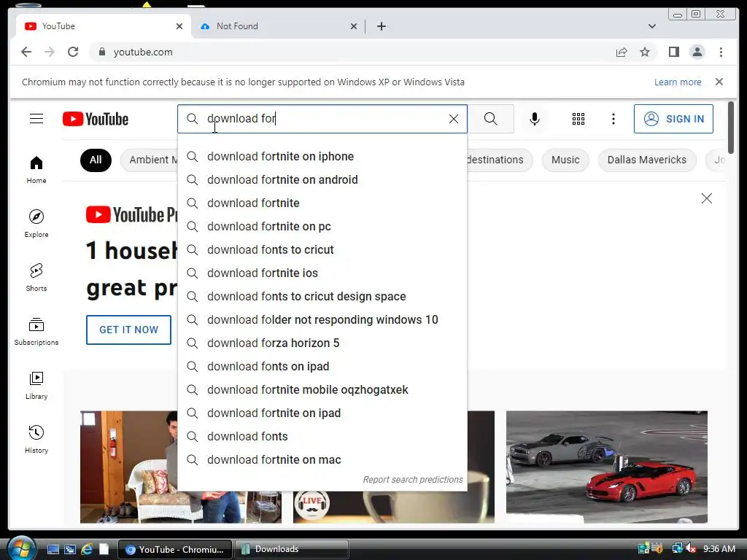The height and width of the screenshot is (560, 747).
Task: Click the magnifier search submit button
Action: point(491,119)
